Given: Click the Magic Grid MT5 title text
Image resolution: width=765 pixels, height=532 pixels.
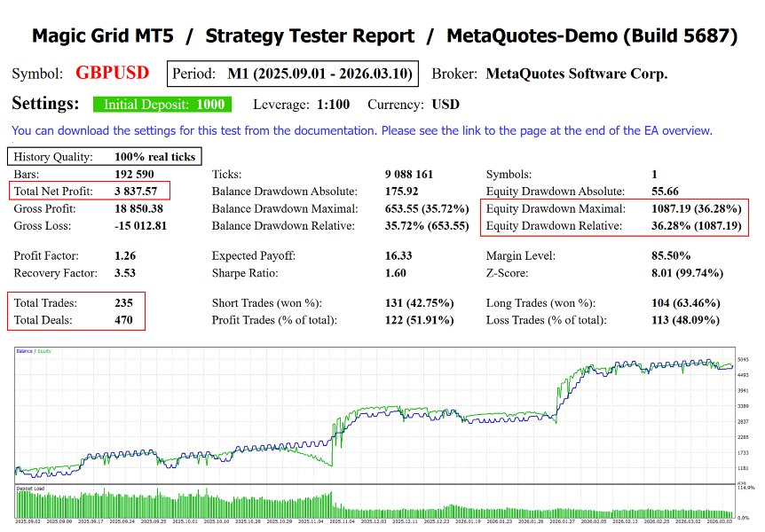Looking at the screenshot, I should tap(102, 35).
